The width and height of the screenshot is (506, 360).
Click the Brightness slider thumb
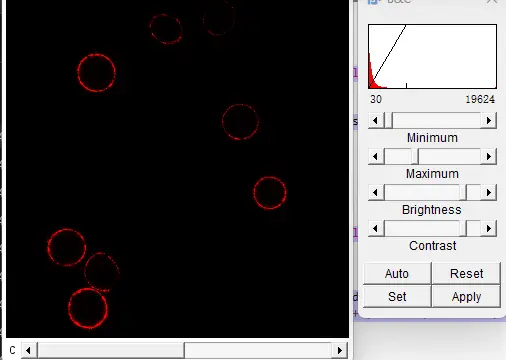tap(463, 192)
